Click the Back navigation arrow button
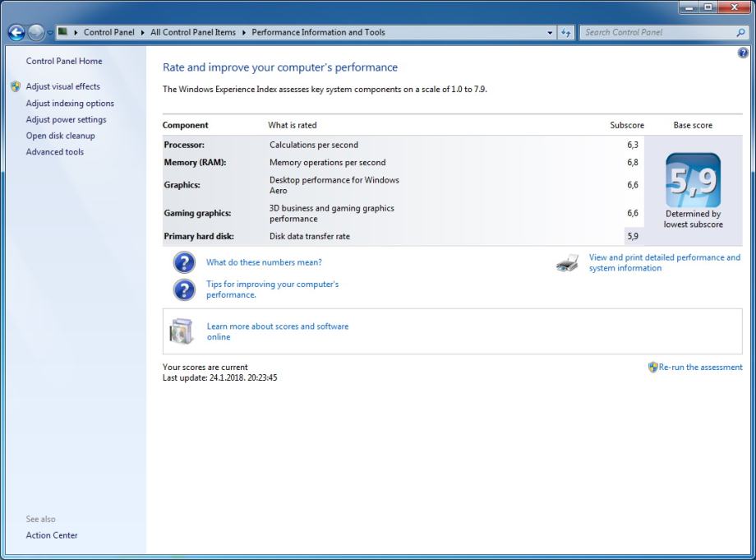 coord(16,33)
